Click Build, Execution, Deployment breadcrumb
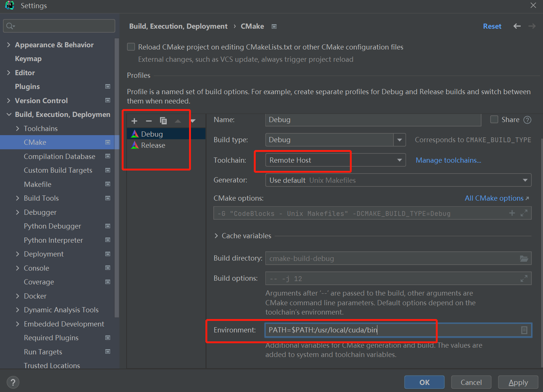 coord(178,26)
